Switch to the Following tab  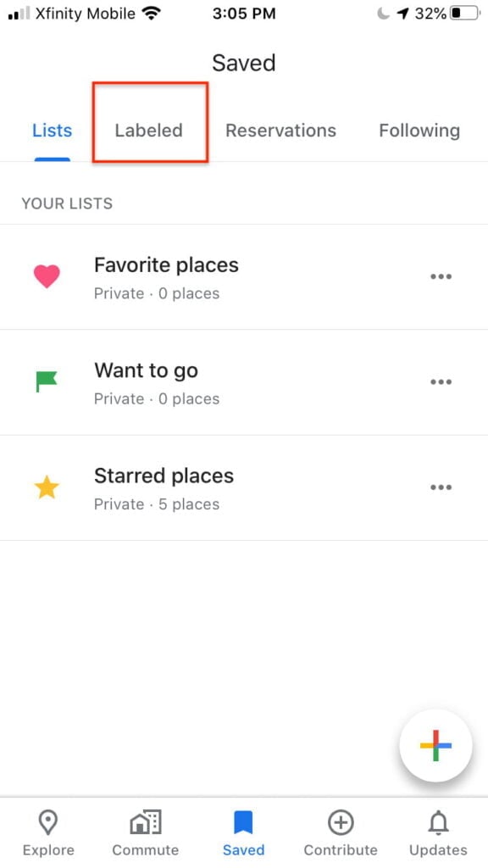pos(419,130)
